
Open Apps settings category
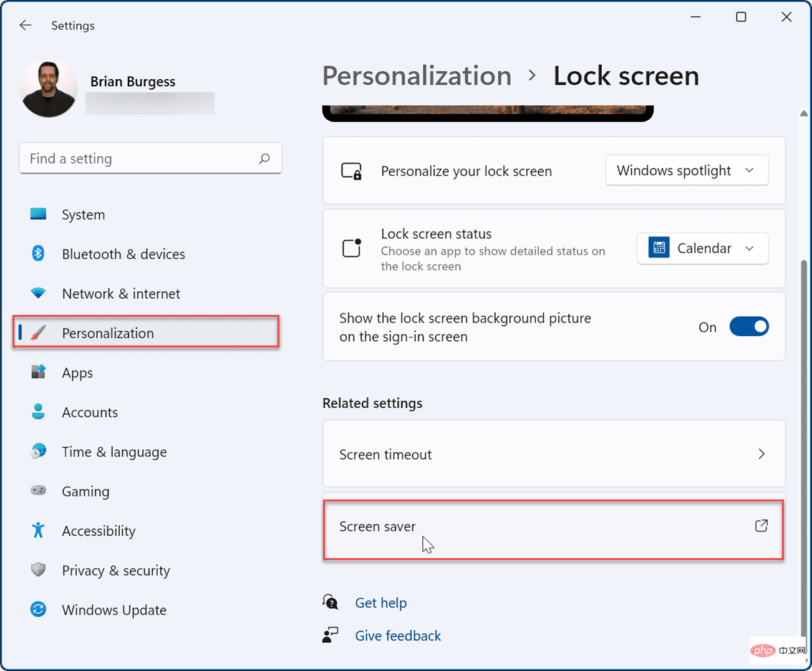[x=147, y=373]
